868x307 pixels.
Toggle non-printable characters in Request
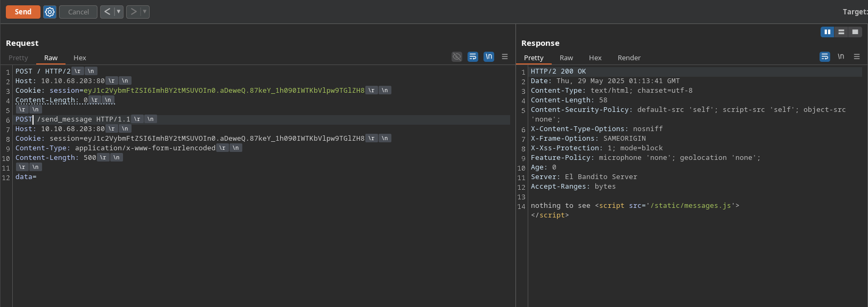(x=489, y=56)
